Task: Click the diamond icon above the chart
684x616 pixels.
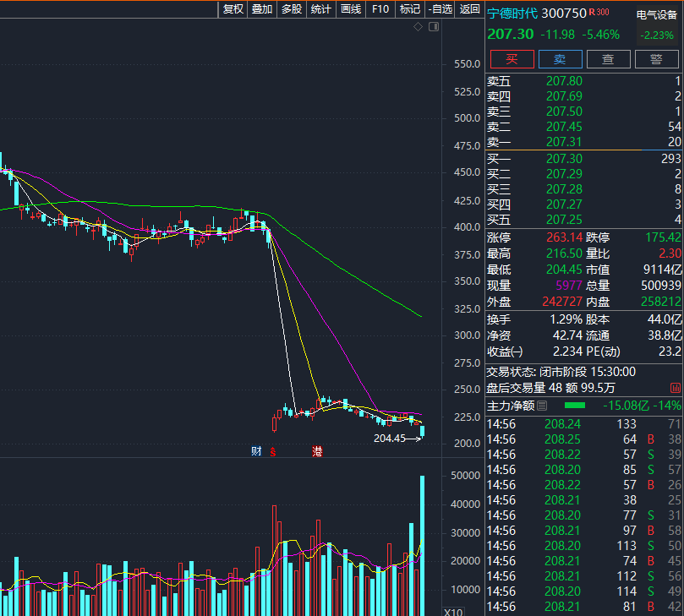Action: [418, 27]
